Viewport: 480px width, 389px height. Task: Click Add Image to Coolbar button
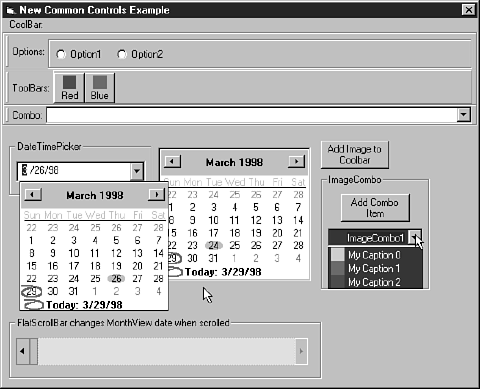click(355, 155)
